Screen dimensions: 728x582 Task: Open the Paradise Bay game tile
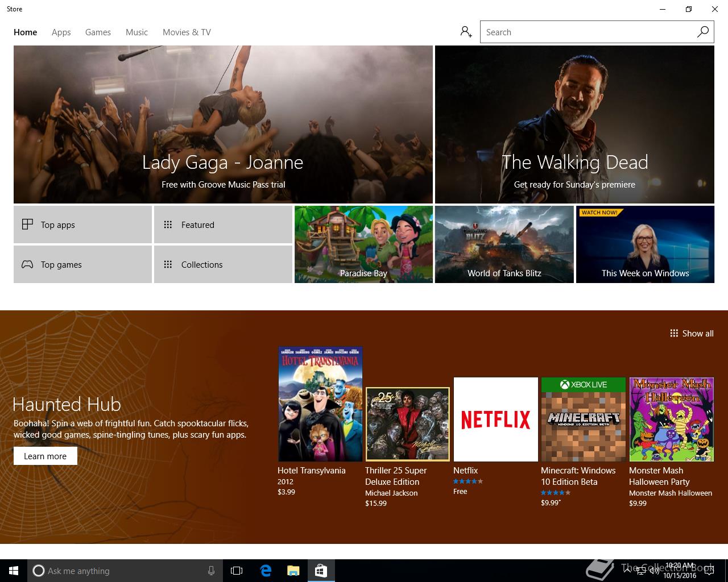click(363, 244)
